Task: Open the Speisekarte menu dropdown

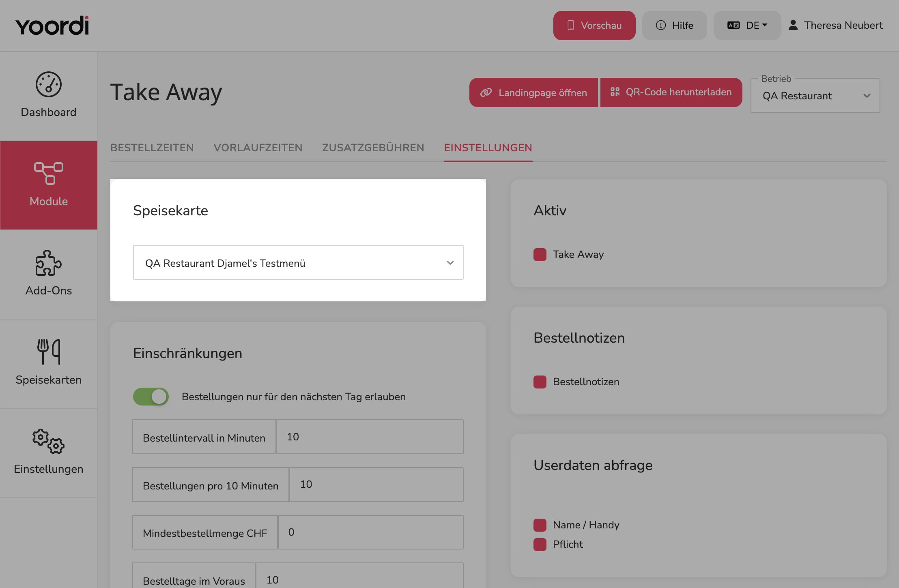Action: point(298,262)
